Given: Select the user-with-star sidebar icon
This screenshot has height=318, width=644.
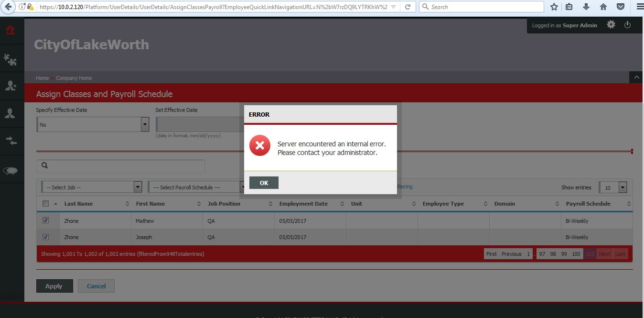Looking at the screenshot, I should click(10, 86).
